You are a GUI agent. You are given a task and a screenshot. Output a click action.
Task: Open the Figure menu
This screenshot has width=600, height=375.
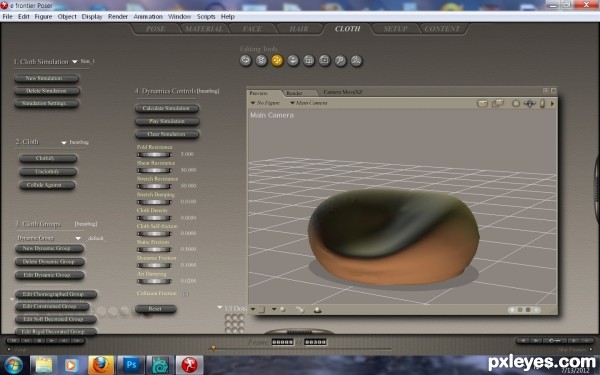pyautogui.click(x=43, y=16)
